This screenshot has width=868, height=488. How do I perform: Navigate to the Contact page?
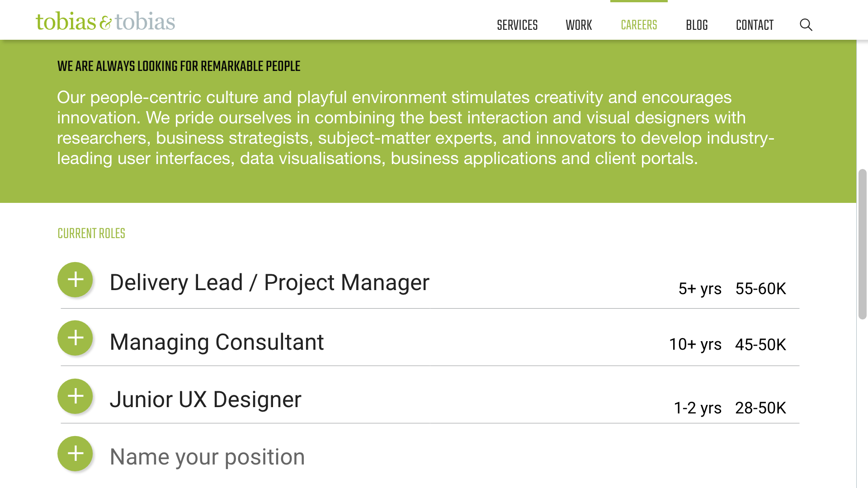tap(755, 25)
